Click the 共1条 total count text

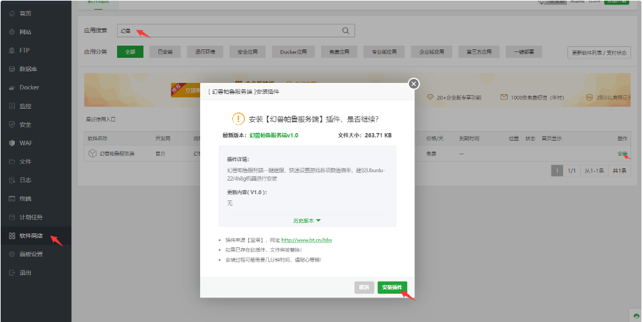[620, 170]
